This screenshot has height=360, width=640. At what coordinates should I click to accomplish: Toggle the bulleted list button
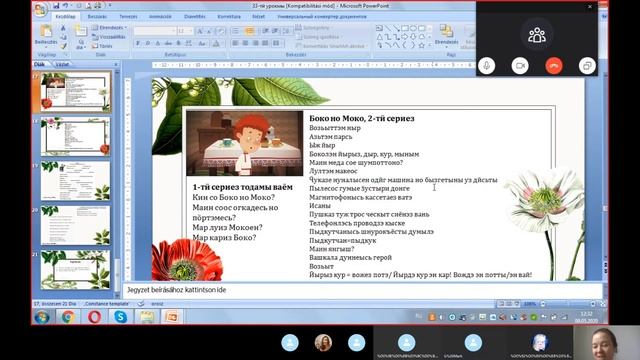coord(236,31)
